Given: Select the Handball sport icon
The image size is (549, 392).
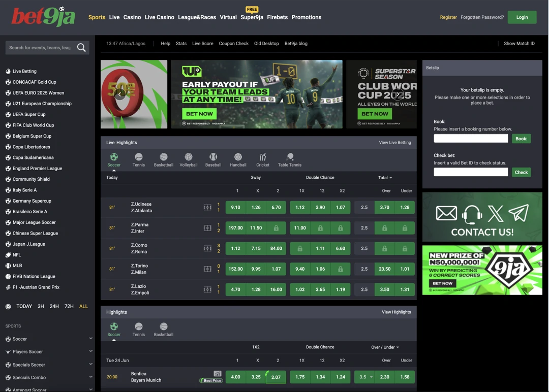Looking at the screenshot, I should click(238, 157).
